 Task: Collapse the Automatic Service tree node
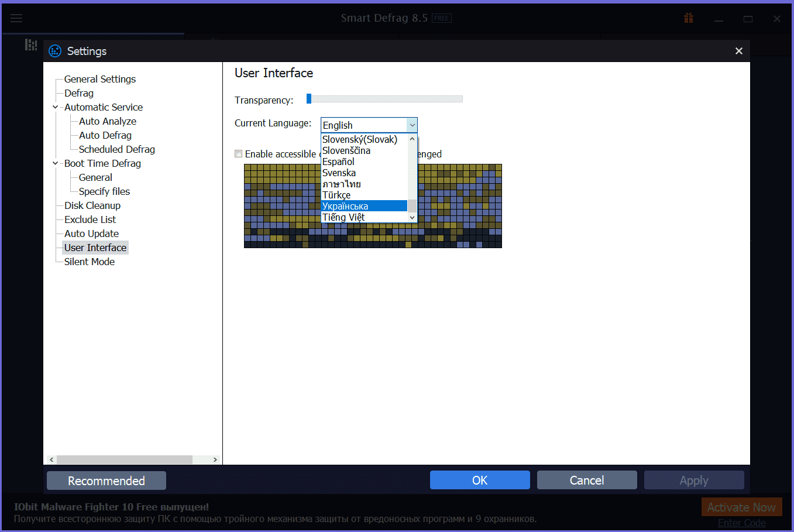56,107
